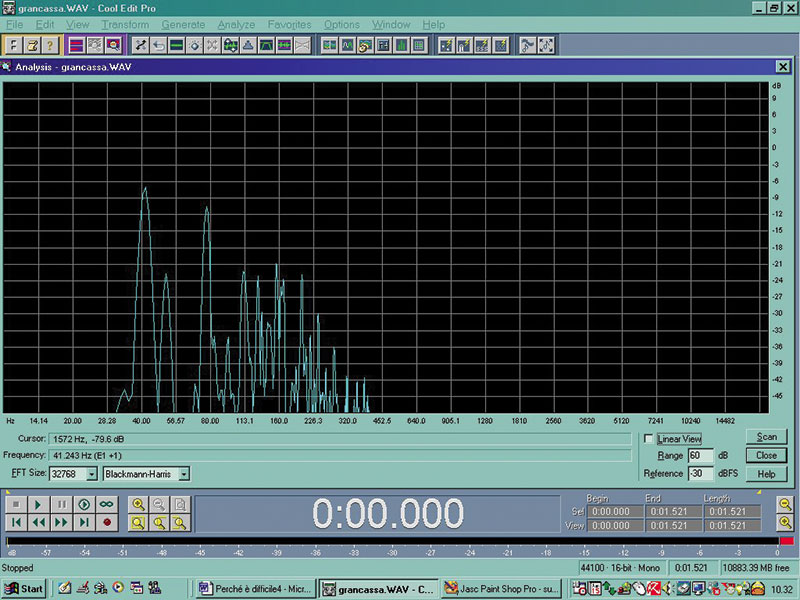
Task: Click the musical note toolbar icon
Action: coord(527,45)
